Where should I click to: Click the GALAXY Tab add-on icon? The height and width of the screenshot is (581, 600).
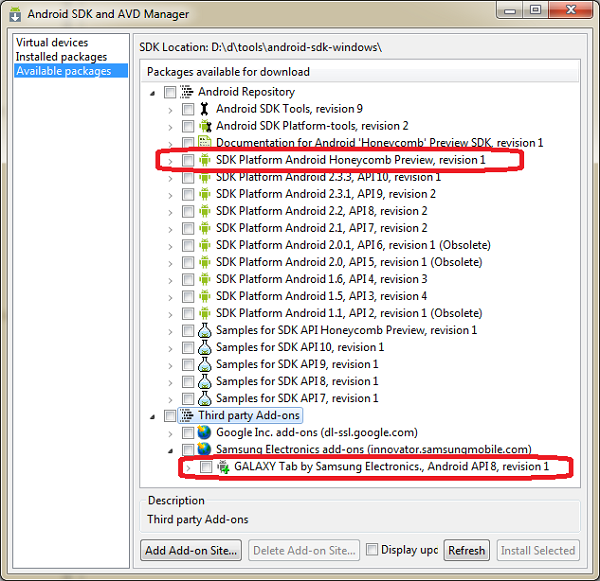(223, 467)
